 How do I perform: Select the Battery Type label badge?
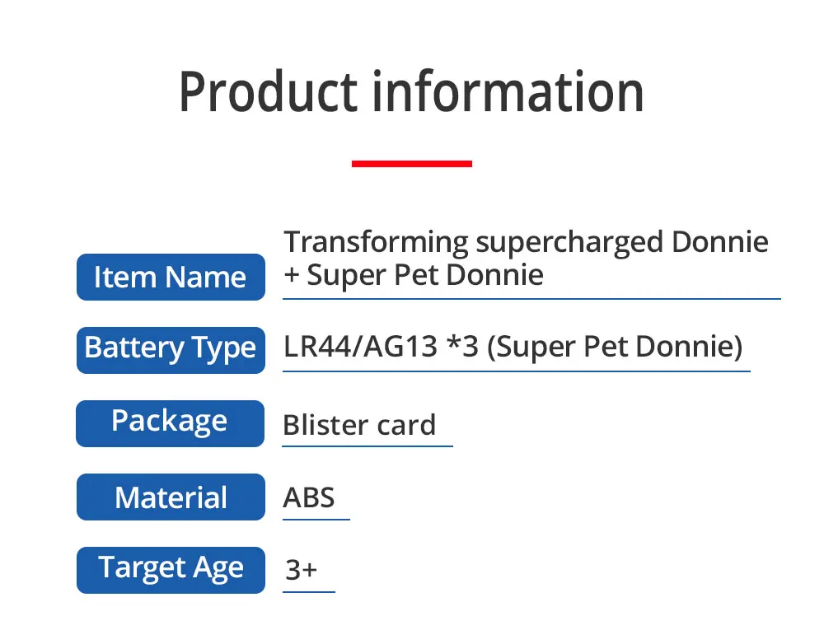tap(171, 349)
